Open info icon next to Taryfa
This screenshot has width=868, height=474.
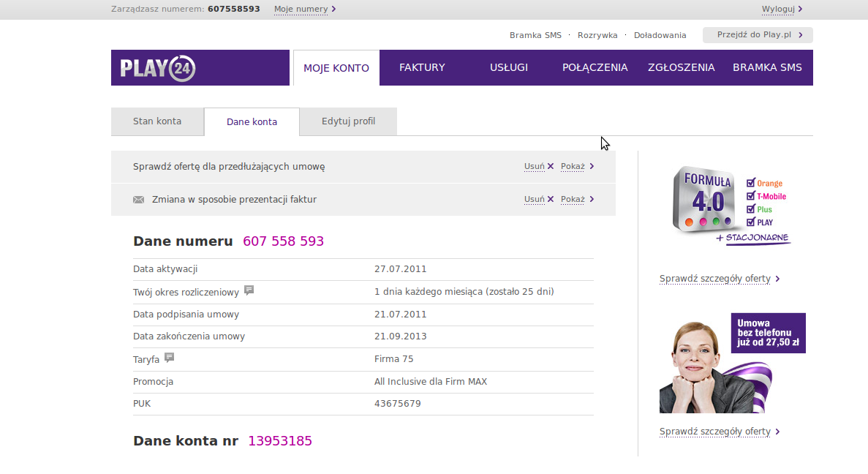[170, 358]
